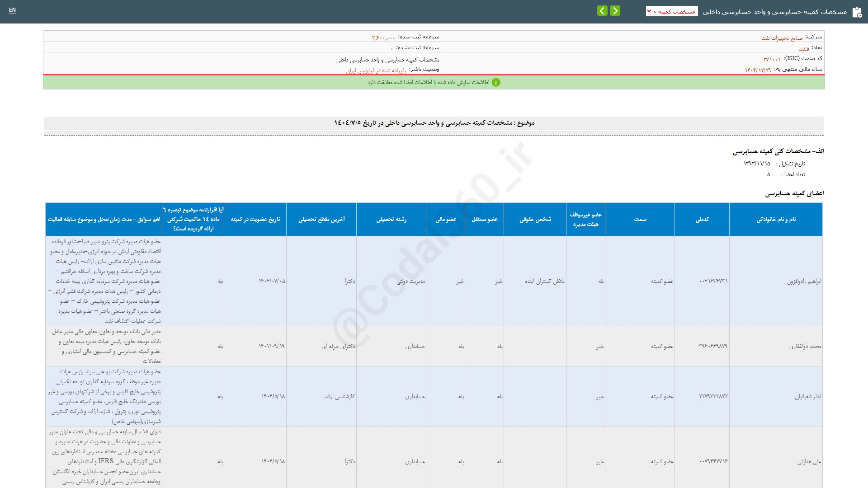Click the page title مشخصات کمیته حسابرسی و واحد حسابرسی داخلی
868x488 pixels.
tap(774, 12)
